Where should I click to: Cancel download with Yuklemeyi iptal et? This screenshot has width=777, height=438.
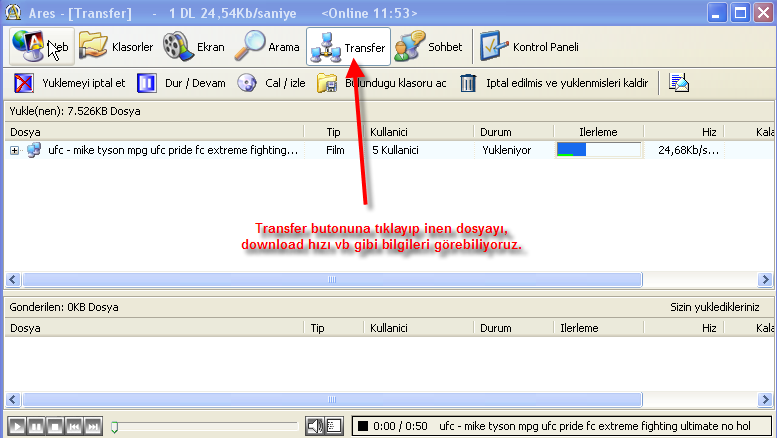click(x=71, y=83)
